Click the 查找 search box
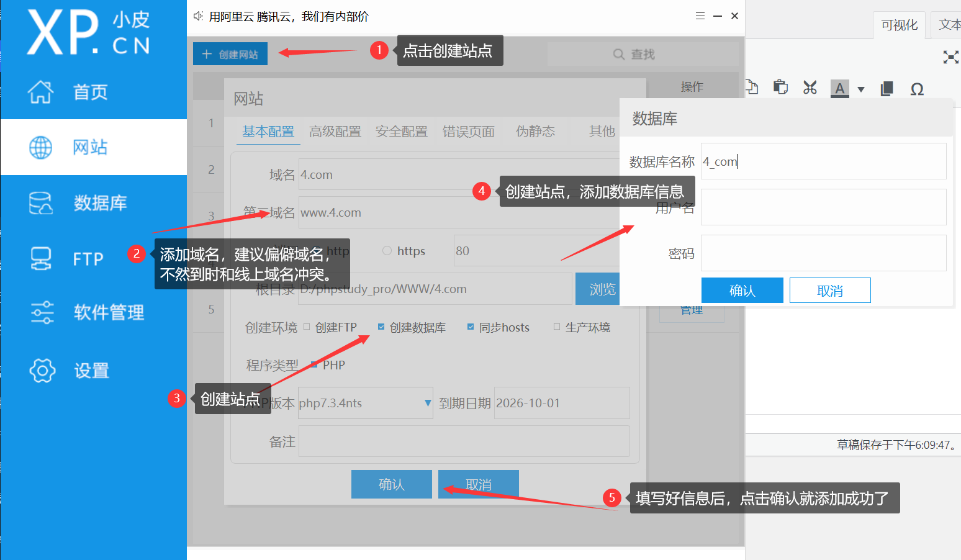This screenshot has height=560, width=961. 643,54
